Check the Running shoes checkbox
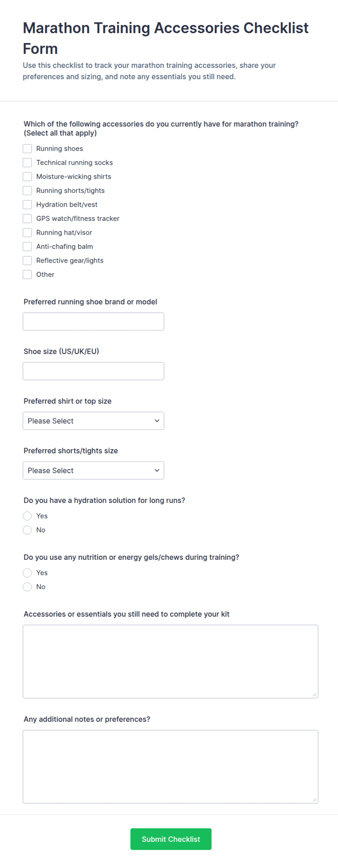This screenshot has height=868, width=338. point(27,148)
